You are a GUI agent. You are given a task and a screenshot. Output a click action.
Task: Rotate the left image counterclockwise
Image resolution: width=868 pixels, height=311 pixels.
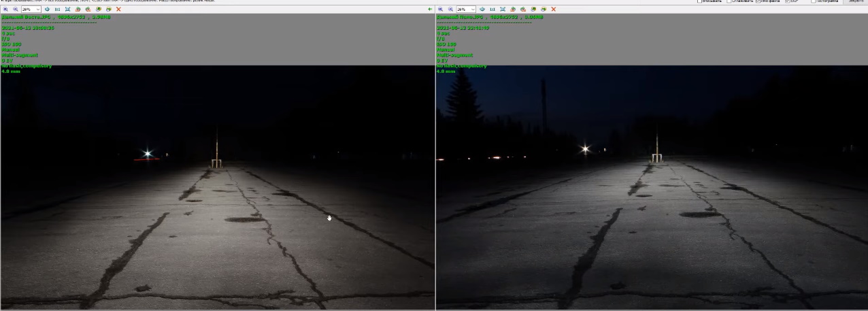click(x=78, y=9)
